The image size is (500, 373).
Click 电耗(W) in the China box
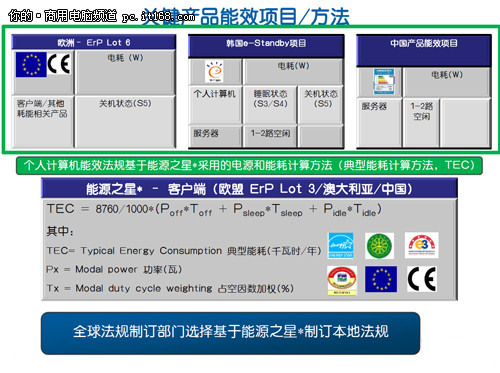[x=447, y=75]
